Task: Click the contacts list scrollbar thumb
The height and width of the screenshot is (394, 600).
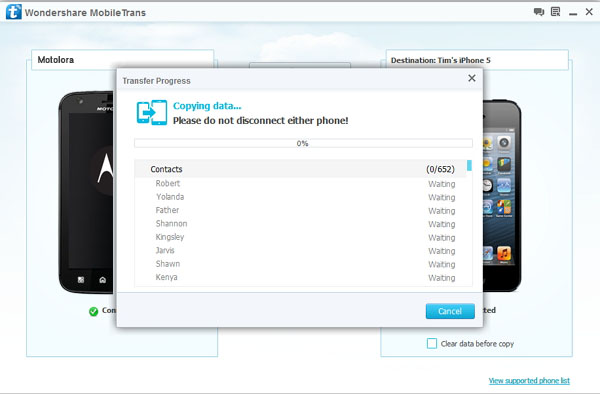Action: [x=469, y=165]
